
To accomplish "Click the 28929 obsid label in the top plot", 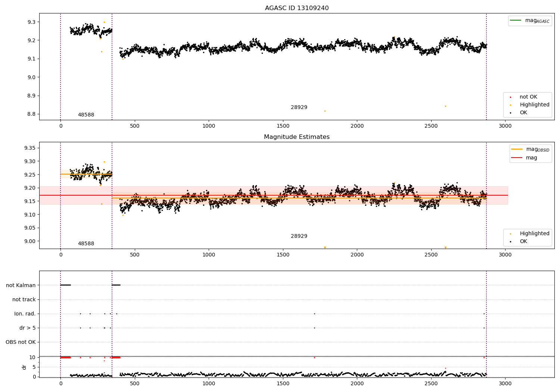I will point(299,108).
